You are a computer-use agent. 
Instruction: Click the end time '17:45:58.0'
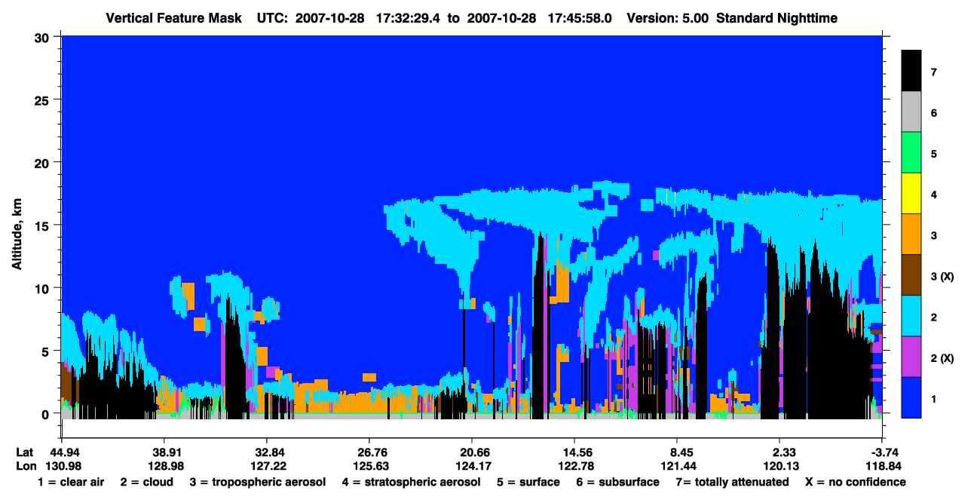[580, 18]
